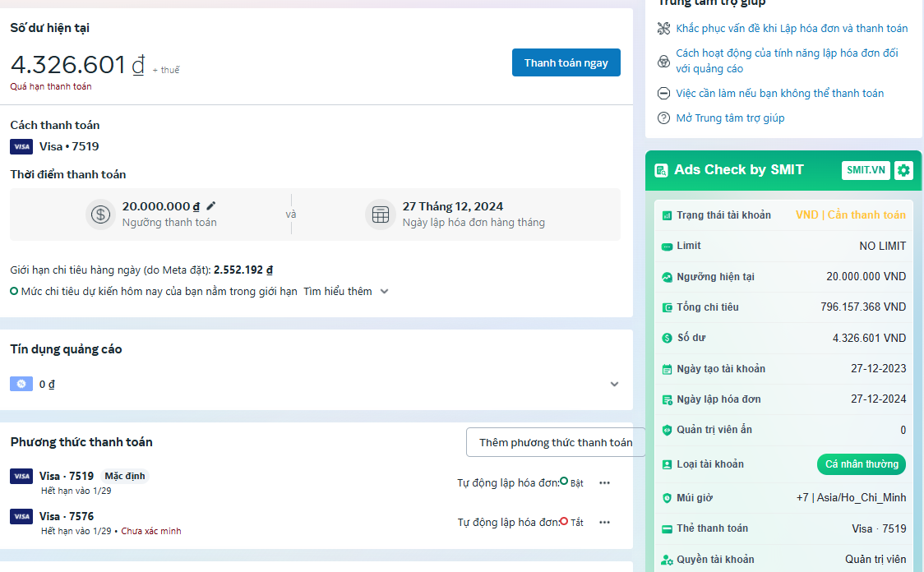The image size is (924, 572).
Task: Expand the Tín dụng quảng cáo section
Action: [x=614, y=384]
